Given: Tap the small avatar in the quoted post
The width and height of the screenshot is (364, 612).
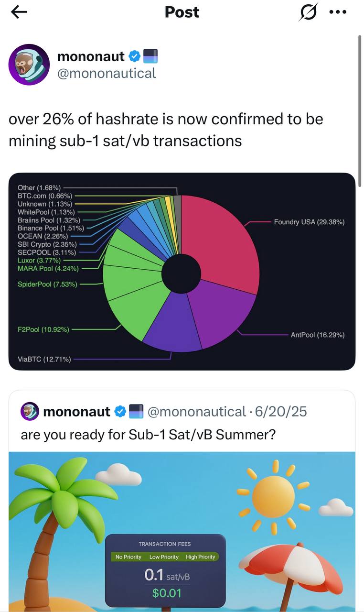Looking at the screenshot, I should point(30,411).
